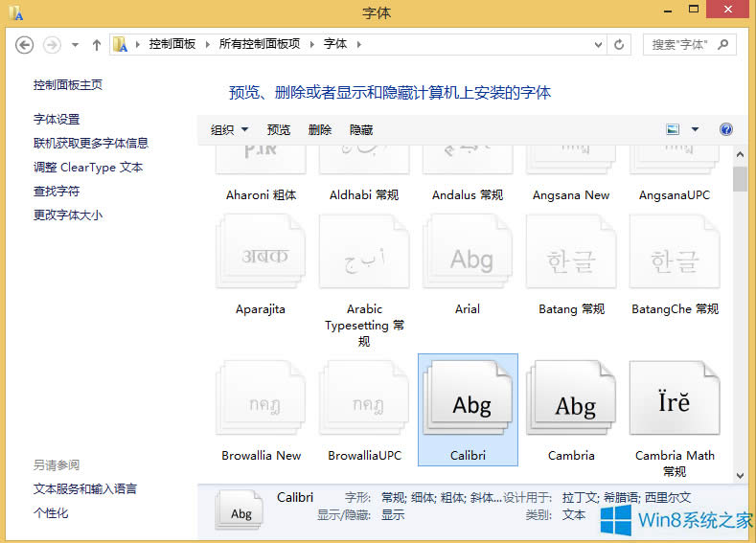Click the help question mark icon
756x543 pixels.
click(725, 129)
